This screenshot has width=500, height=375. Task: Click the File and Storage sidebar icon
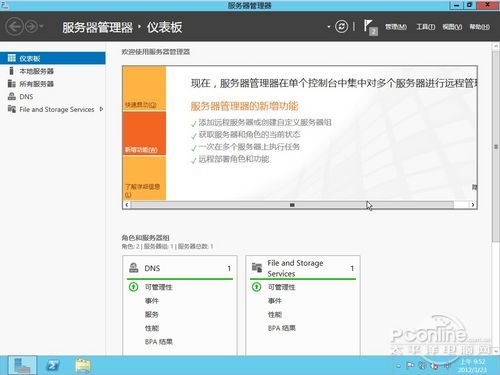point(12,109)
